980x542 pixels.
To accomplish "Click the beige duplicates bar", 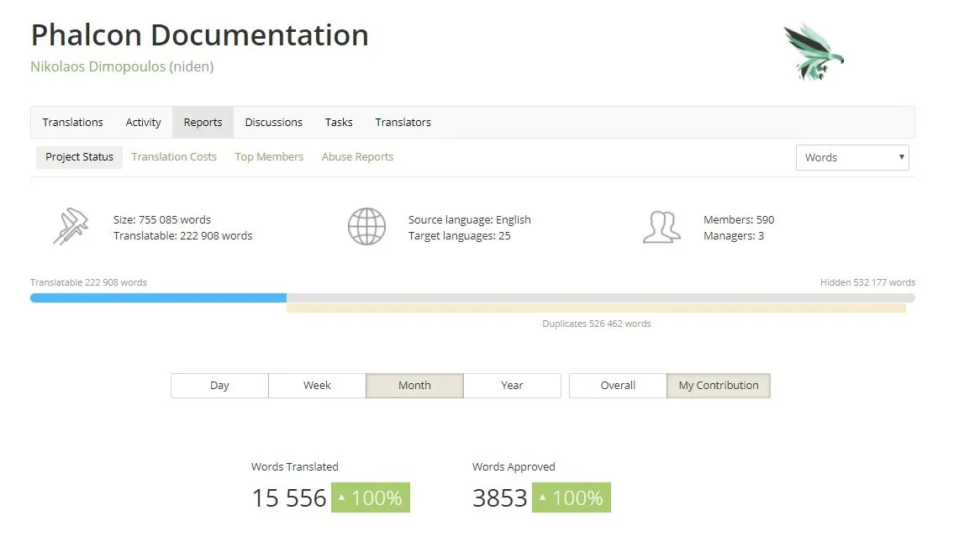I will pos(596,308).
